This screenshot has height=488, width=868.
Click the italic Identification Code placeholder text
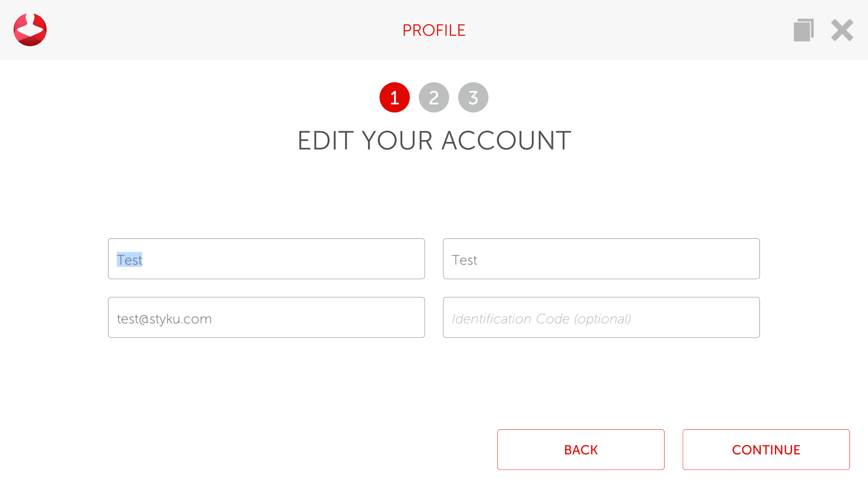[541, 319]
